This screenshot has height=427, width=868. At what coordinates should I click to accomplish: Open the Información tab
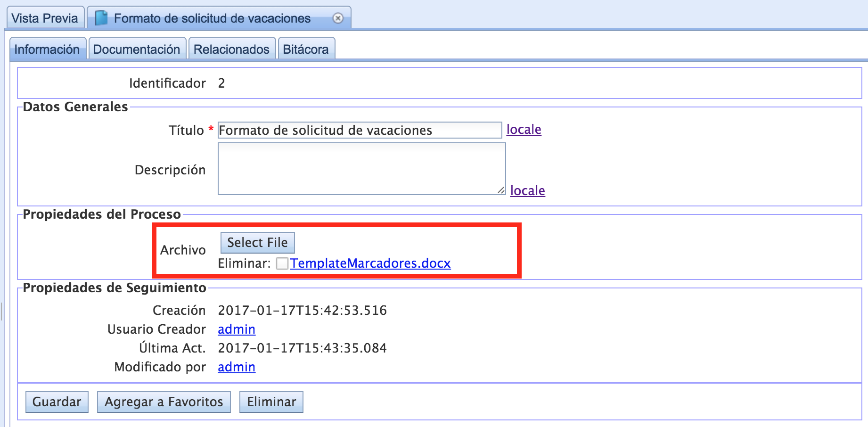(47, 49)
